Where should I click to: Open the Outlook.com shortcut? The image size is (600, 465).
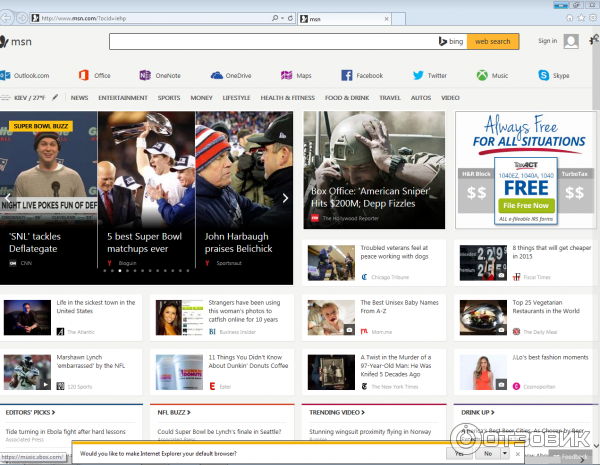[28, 75]
